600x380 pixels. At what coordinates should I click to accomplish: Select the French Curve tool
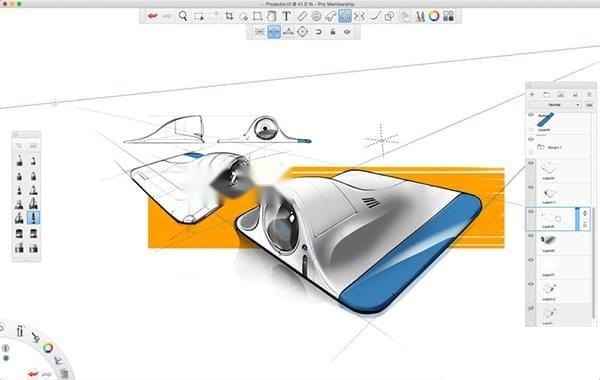click(330, 16)
